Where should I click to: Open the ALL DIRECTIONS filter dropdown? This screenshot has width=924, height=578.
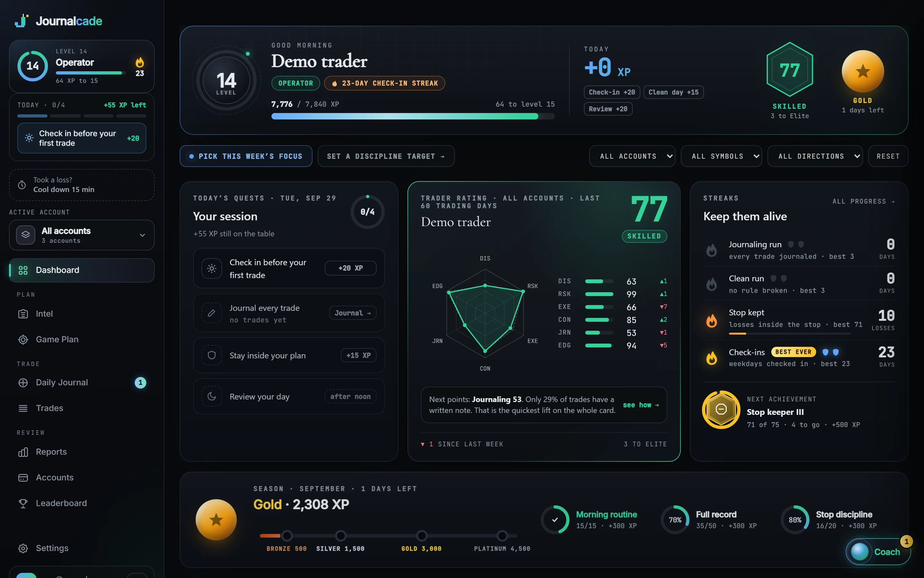[x=815, y=156]
